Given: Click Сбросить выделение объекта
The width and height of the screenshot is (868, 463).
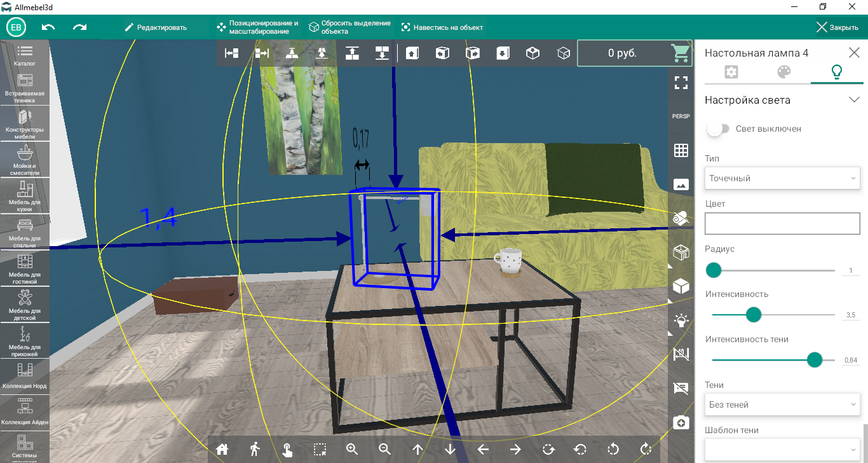Looking at the screenshot, I should [350, 27].
